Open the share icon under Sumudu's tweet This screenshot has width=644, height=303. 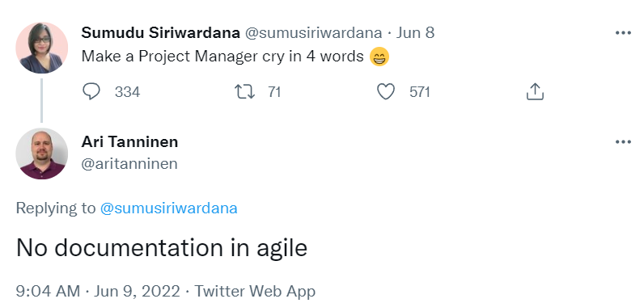tap(535, 91)
